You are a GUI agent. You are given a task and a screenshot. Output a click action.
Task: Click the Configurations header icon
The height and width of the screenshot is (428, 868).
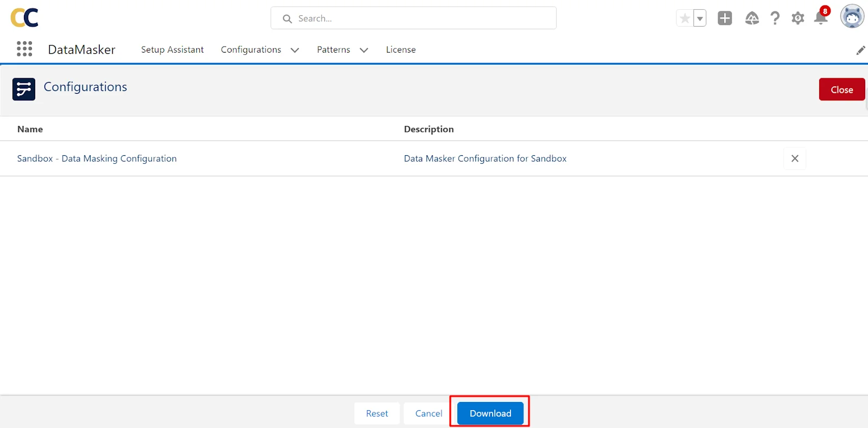[24, 90]
